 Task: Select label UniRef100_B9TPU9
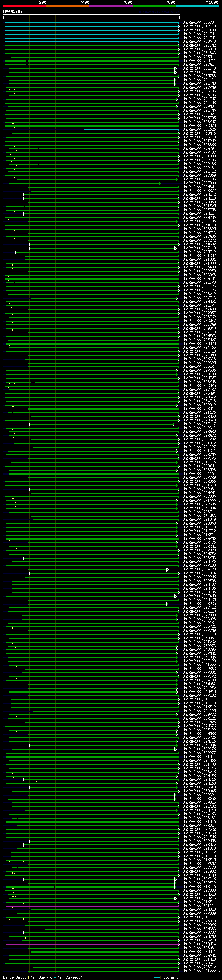[x=199, y=141]
